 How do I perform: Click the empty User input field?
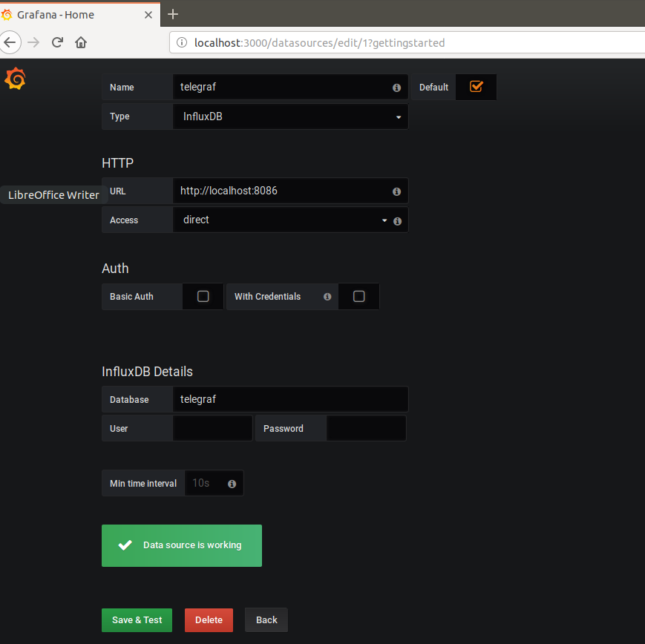(213, 428)
